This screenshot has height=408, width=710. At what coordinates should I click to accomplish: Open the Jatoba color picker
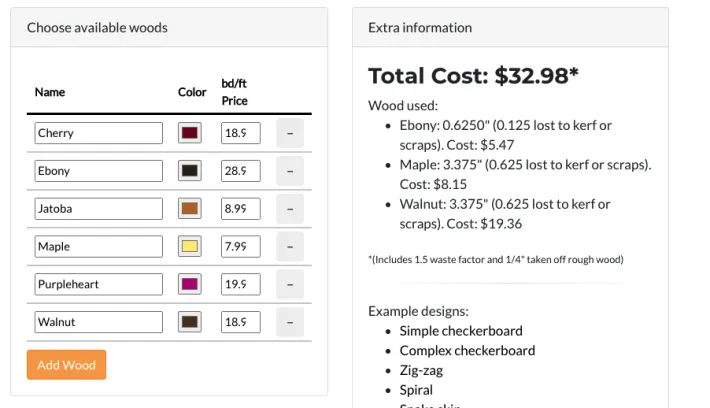click(190, 209)
